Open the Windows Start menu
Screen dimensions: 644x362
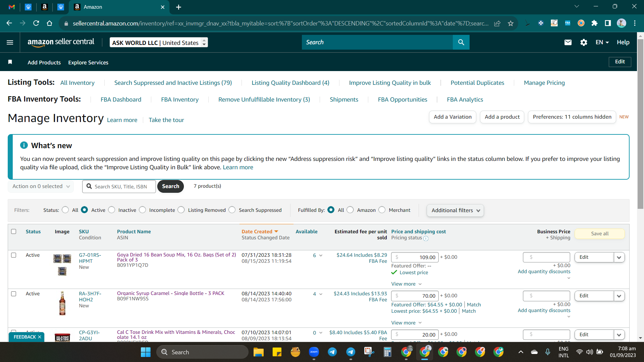[146, 352]
